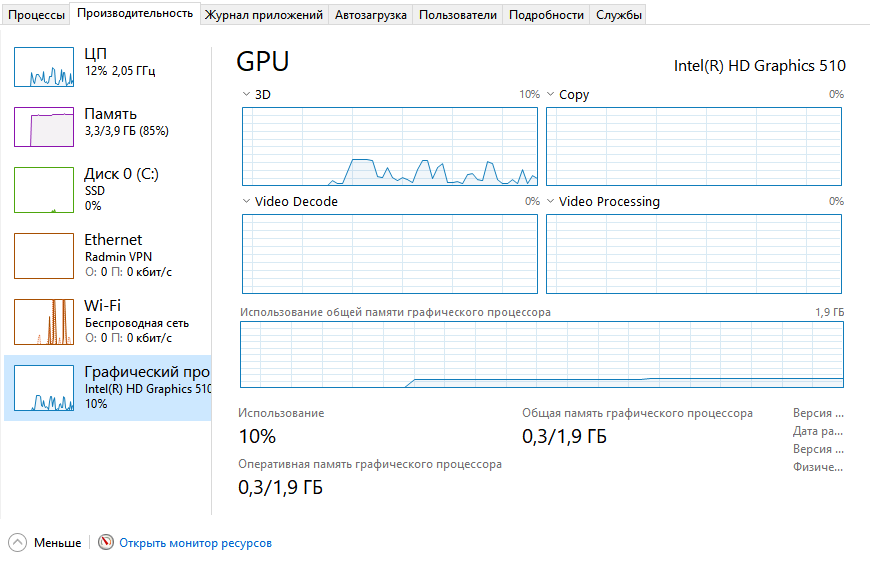Switch to the Процессы tab
This screenshot has width=870, height=567.
36,15
